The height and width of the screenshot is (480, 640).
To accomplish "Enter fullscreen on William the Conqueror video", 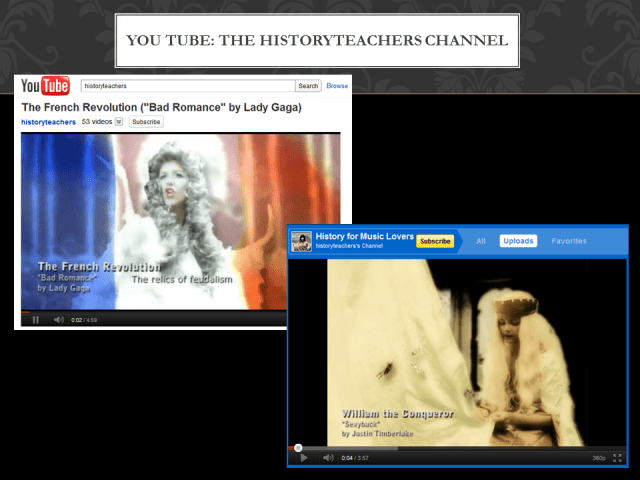I will pyautogui.click(x=618, y=458).
